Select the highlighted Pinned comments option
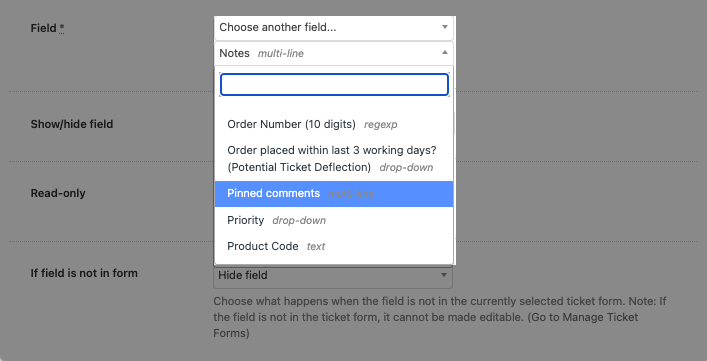Screen dimensions: 707x361 point(334,194)
